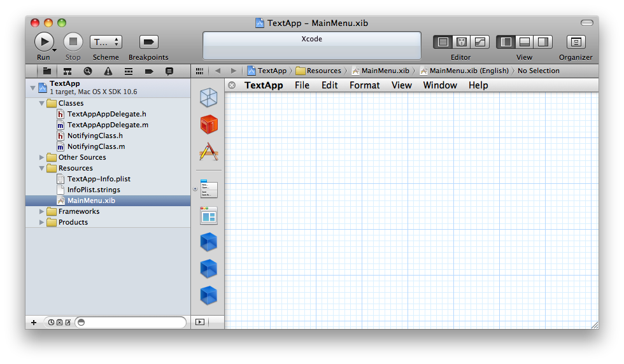Toggle source-control status files filter

tap(59, 322)
